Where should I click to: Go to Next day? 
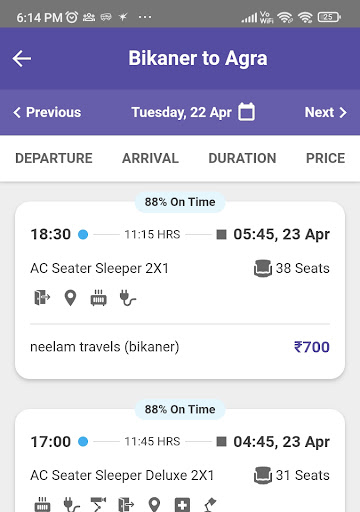point(326,112)
